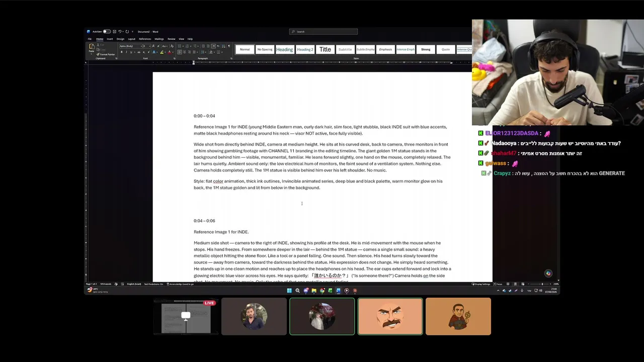
Task: Click the word count in the status bar
Action: pos(106,284)
